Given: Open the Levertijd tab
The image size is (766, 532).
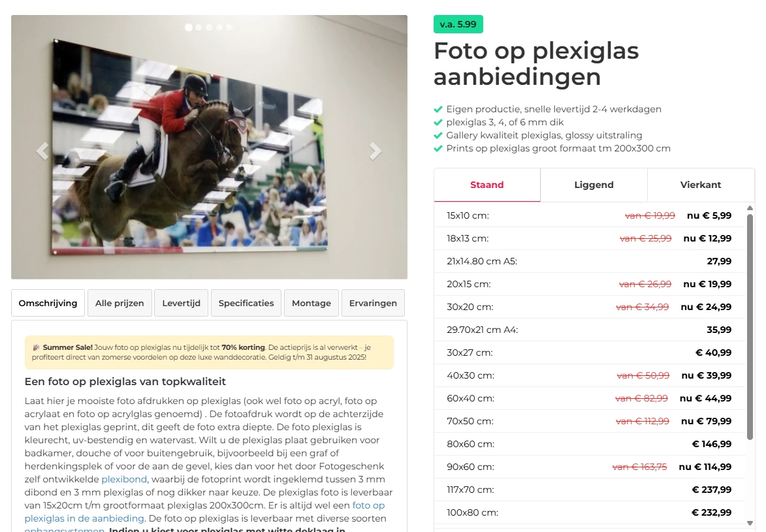Looking at the screenshot, I should click(x=182, y=303).
